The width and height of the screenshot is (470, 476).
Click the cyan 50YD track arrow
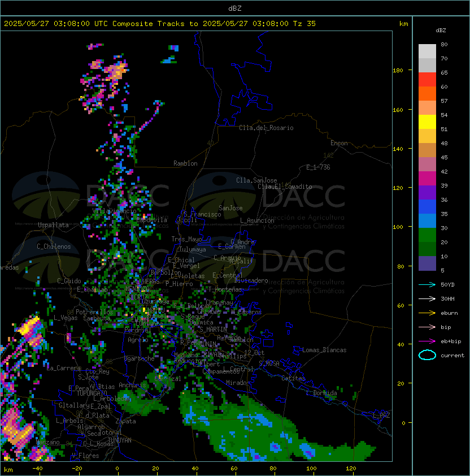[x=427, y=284]
